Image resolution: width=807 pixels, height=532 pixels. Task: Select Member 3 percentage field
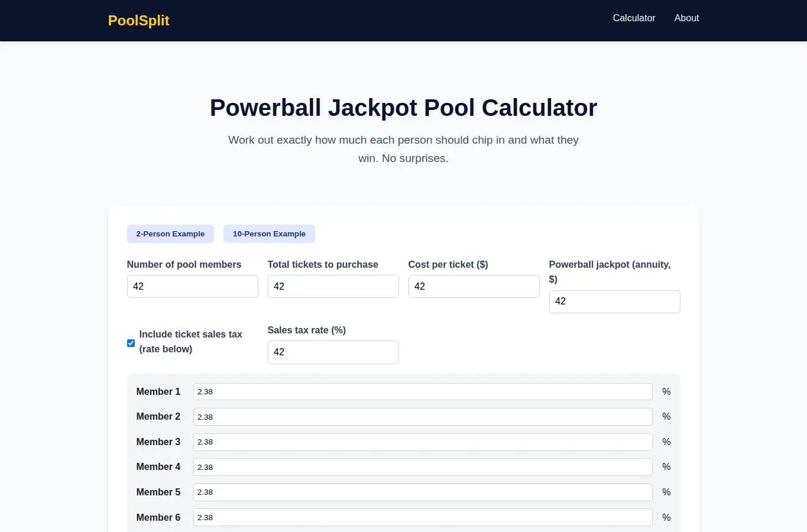pos(423,442)
